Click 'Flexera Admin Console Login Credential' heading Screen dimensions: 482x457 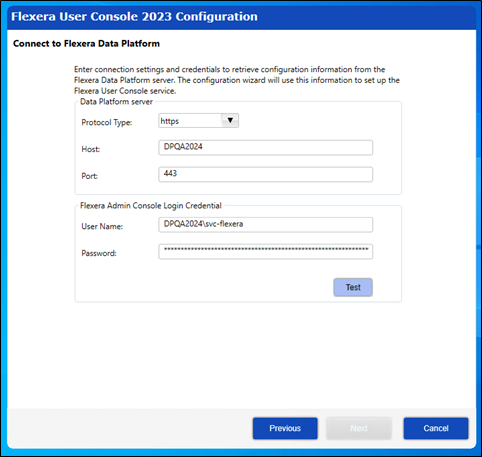click(x=151, y=206)
